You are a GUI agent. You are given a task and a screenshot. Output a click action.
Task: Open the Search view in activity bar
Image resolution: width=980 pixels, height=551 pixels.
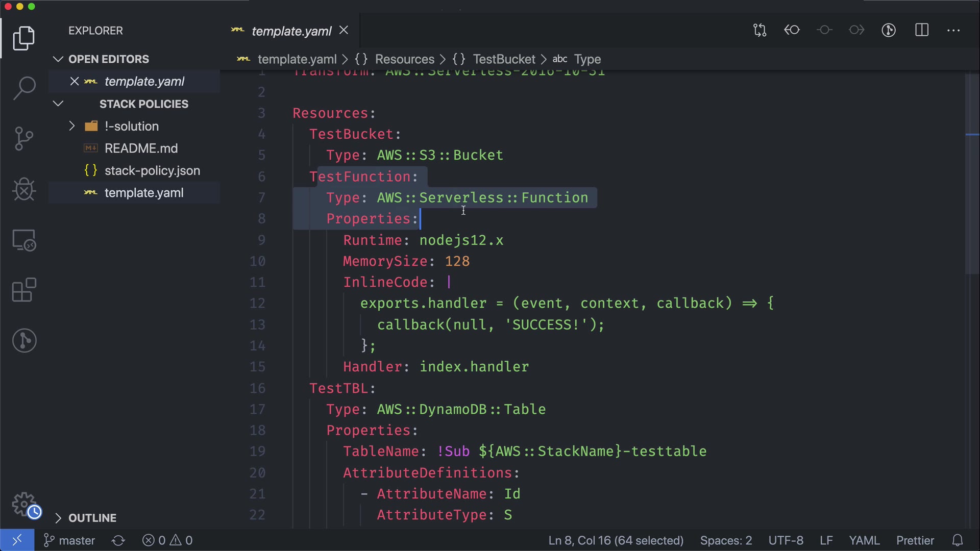coord(24,88)
